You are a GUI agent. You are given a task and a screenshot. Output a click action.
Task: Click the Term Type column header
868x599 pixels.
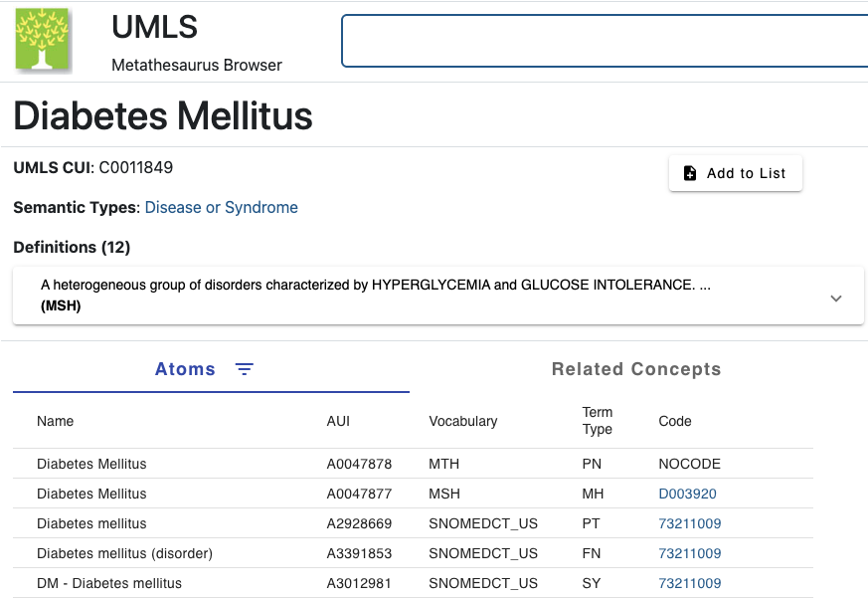(x=598, y=421)
